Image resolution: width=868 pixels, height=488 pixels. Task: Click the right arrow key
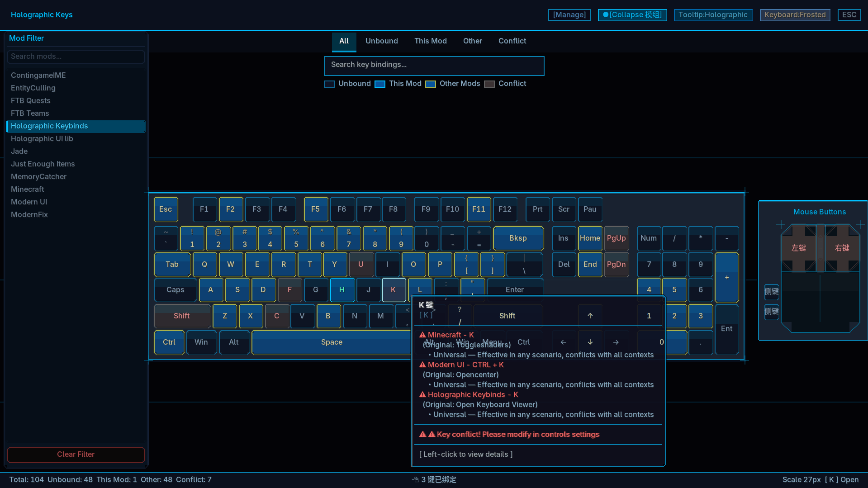click(616, 342)
